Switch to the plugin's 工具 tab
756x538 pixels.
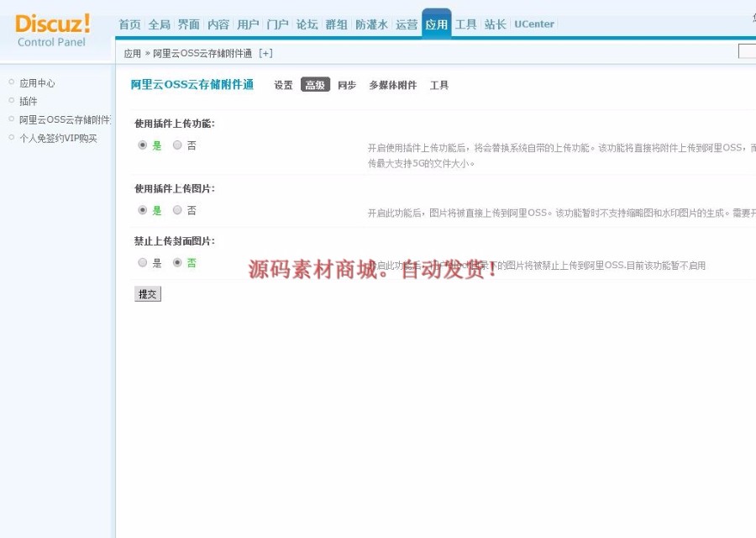(x=439, y=85)
